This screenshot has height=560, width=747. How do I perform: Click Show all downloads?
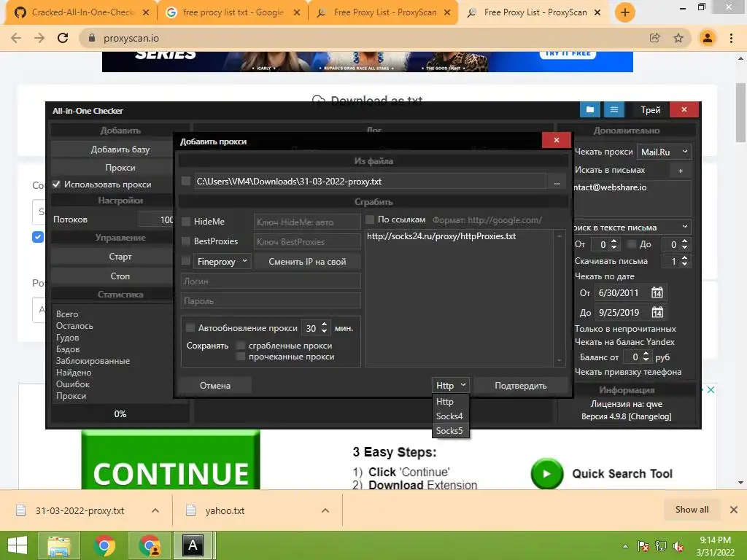[x=692, y=510]
